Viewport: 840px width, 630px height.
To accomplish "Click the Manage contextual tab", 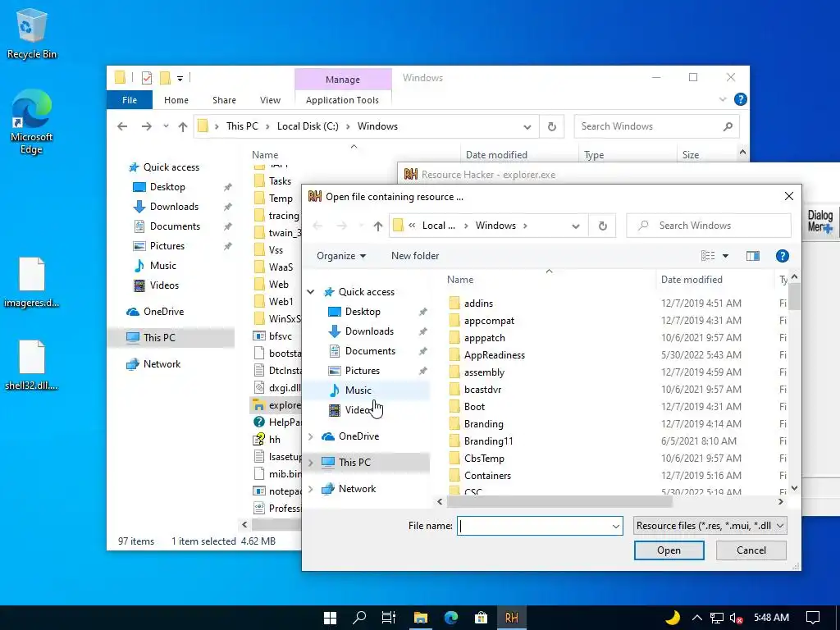I will pos(343,80).
